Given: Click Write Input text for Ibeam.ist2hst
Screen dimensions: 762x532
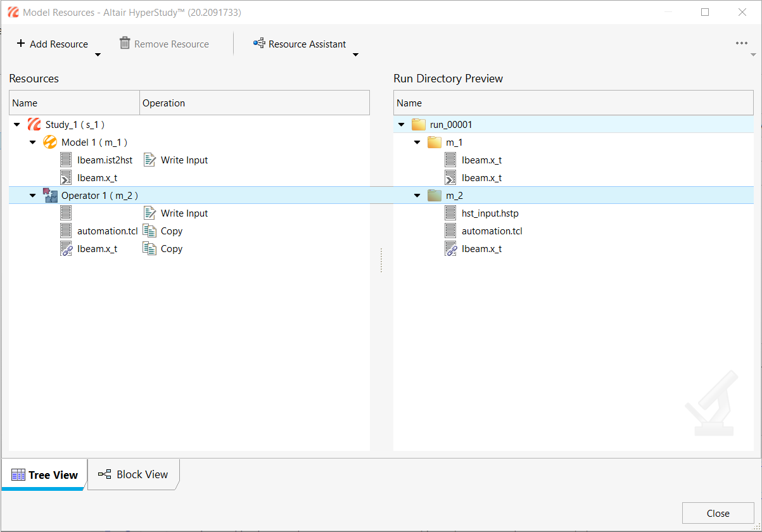Looking at the screenshot, I should tap(184, 160).
